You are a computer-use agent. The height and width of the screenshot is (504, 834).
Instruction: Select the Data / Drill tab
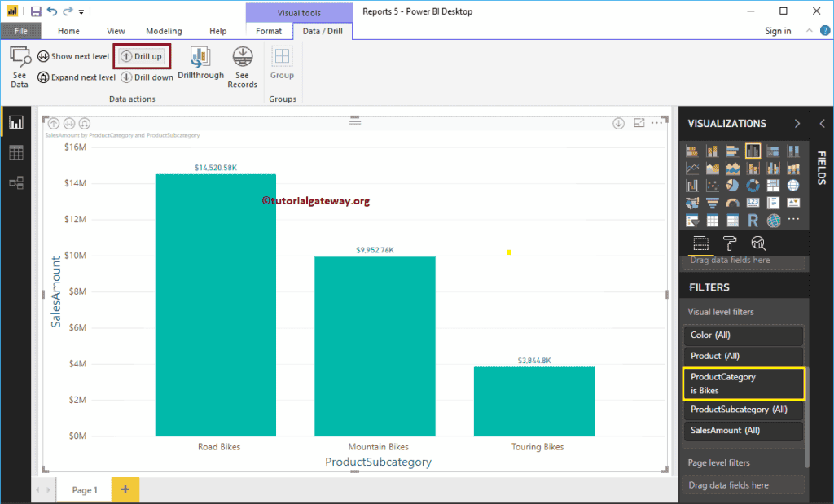(x=323, y=31)
